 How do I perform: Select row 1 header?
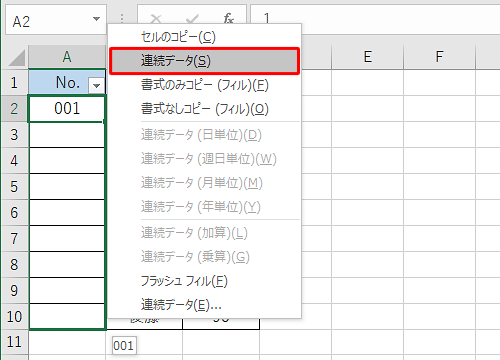(14, 82)
